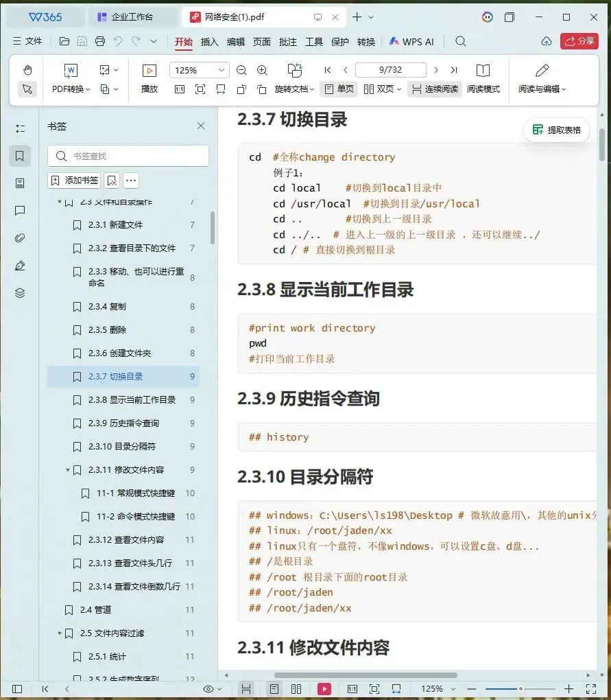
Task: Open the signature pen sidebar icon
Action: pos(20,266)
